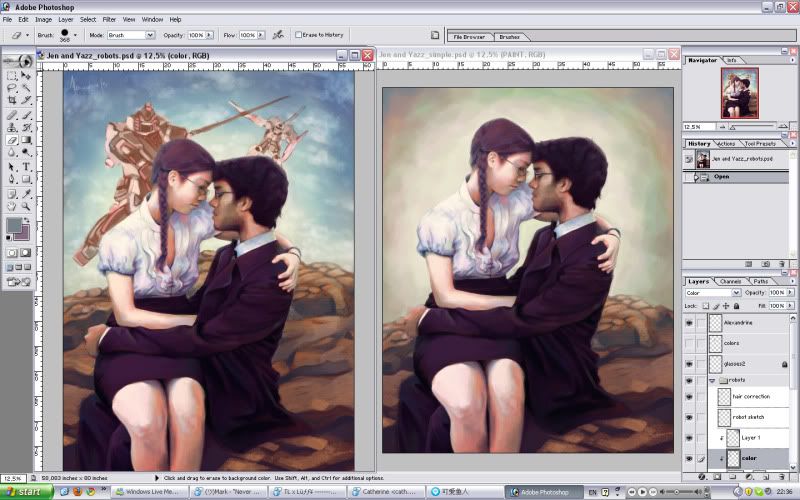Collapse the robots layer group

tap(712, 381)
